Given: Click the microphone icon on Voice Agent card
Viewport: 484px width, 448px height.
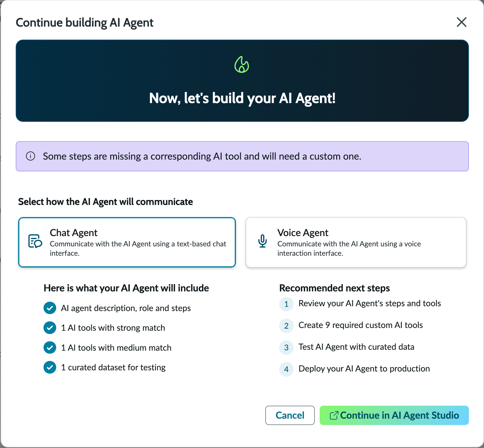Looking at the screenshot, I should click(263, 241).
